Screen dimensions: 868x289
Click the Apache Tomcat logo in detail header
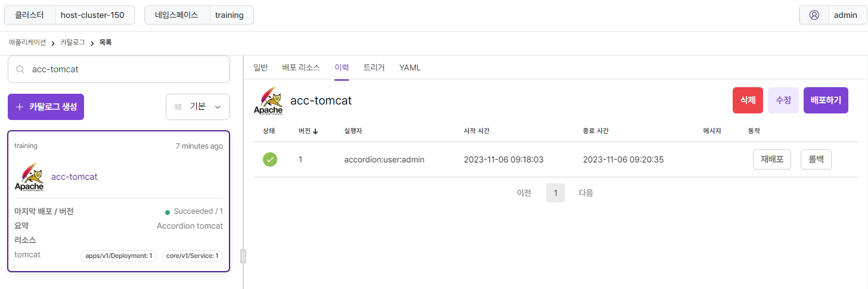pos(268,100)
